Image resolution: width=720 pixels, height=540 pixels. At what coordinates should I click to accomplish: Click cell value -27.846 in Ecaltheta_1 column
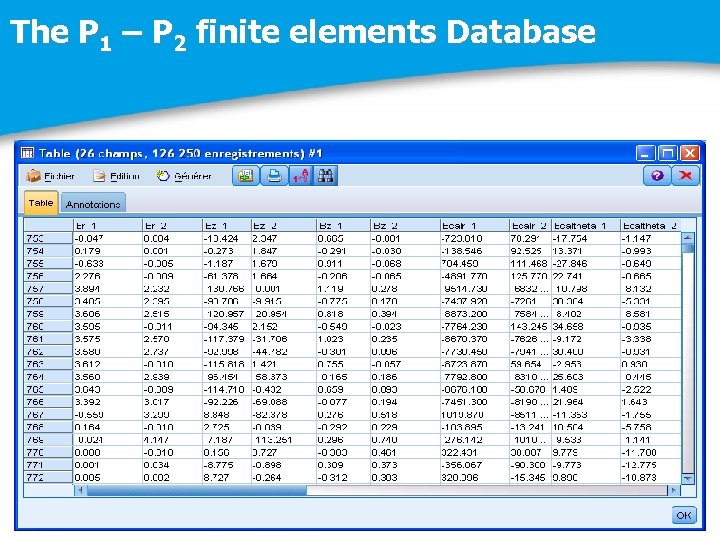(570, 264)
